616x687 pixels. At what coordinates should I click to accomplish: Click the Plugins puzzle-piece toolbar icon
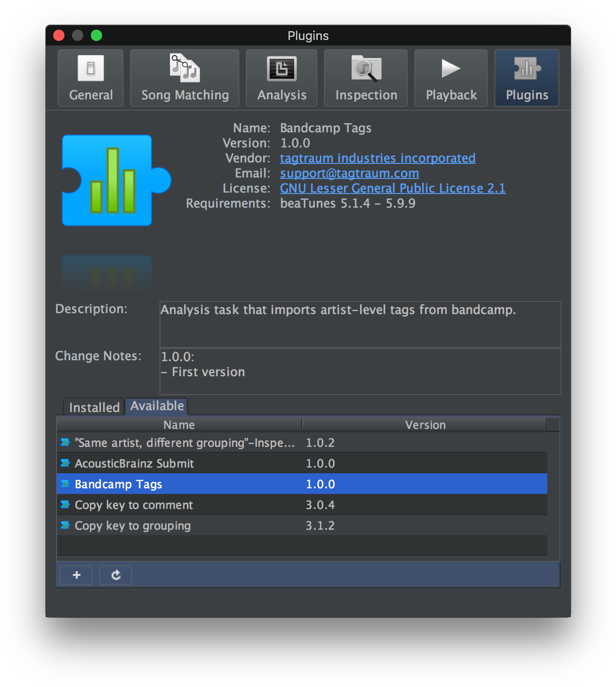[526, 78]
